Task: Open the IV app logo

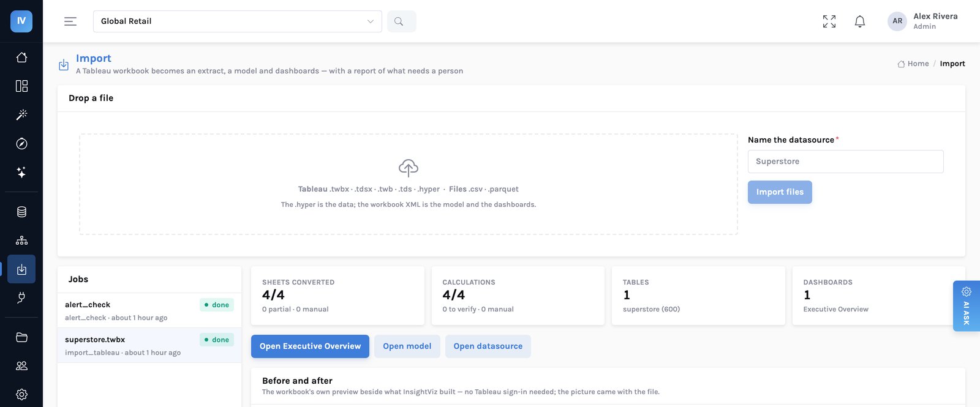Action: pyautogui.click(x=21, y=21)
